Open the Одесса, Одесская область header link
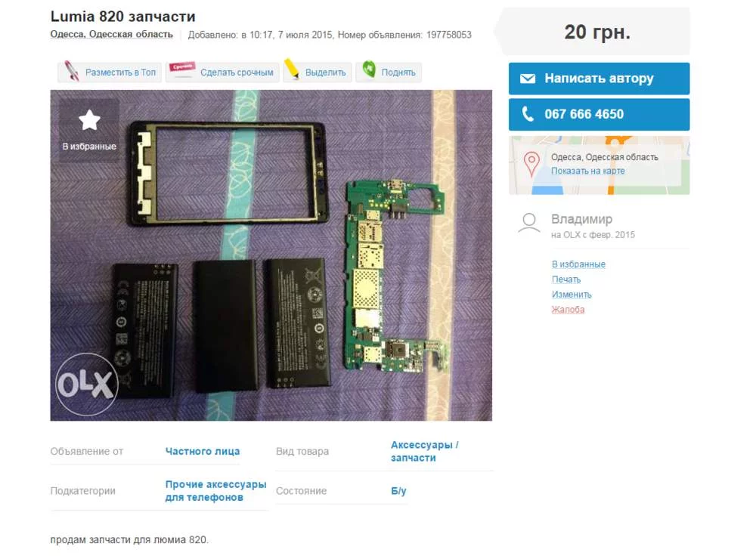This screenshot has width=756, height=559. [111, 35]
